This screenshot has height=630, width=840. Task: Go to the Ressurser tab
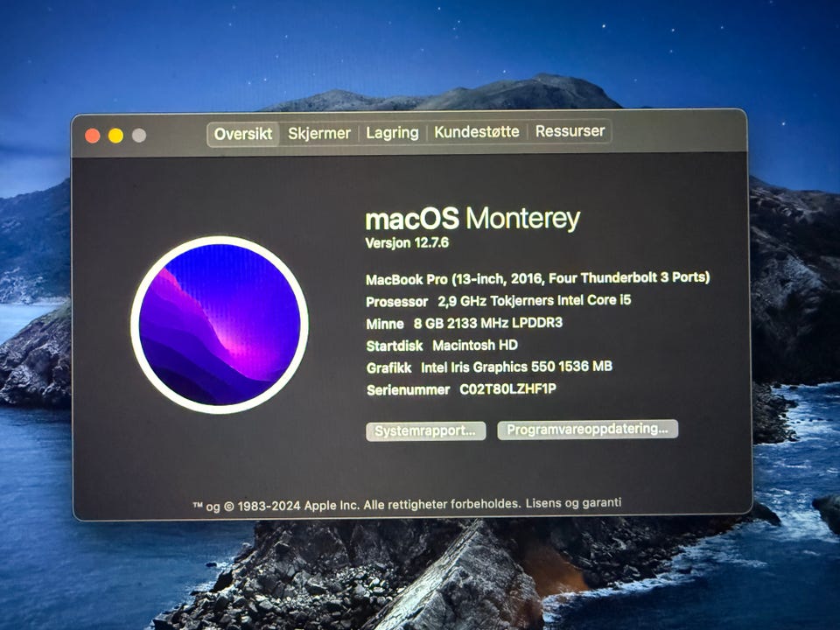(x=570, y=131)
